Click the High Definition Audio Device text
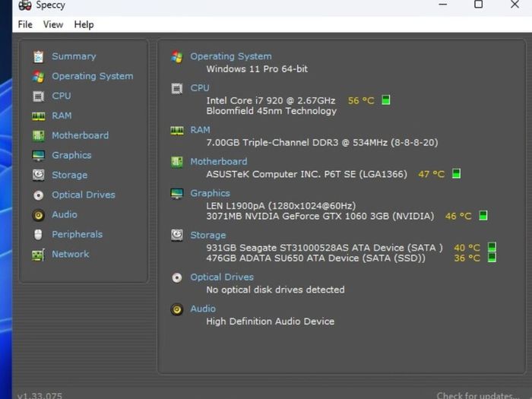Image resolution: width=532 pixels, height=399 pixels. 271,321
